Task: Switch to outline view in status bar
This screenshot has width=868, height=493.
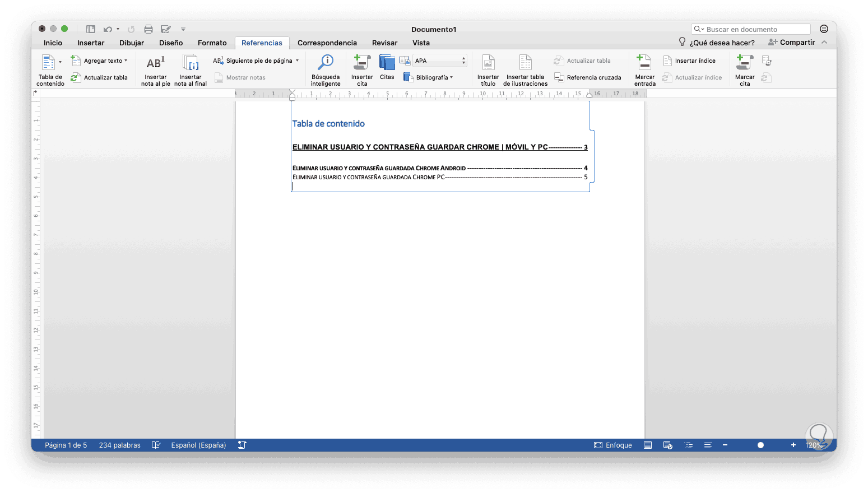Action: (689, 445)
